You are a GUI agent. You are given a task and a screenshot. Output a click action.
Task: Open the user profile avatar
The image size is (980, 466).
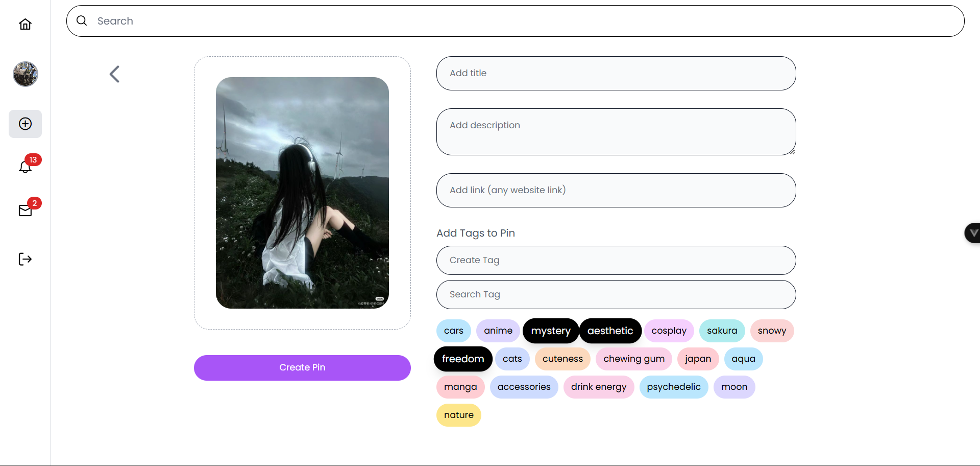click(25, 74)
